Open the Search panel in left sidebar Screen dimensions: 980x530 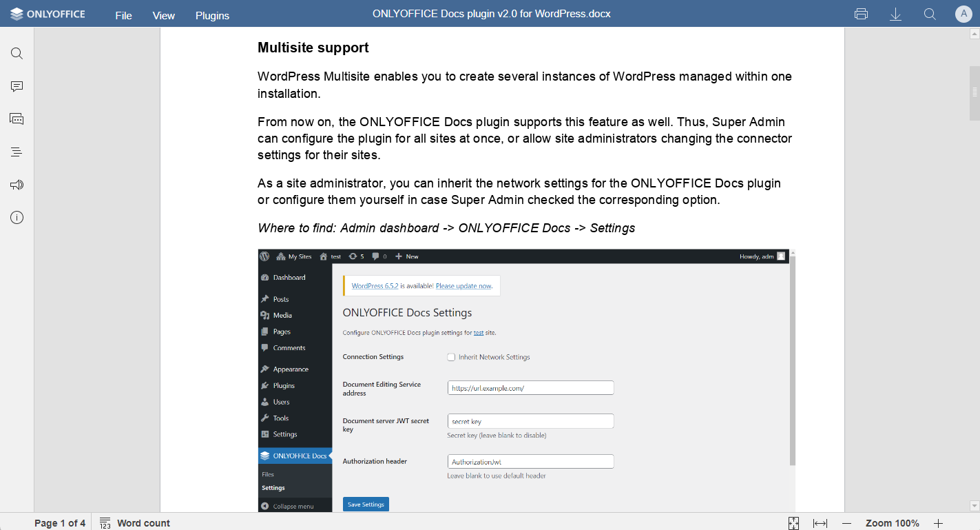pyautogui.click(x=17, y=54)
